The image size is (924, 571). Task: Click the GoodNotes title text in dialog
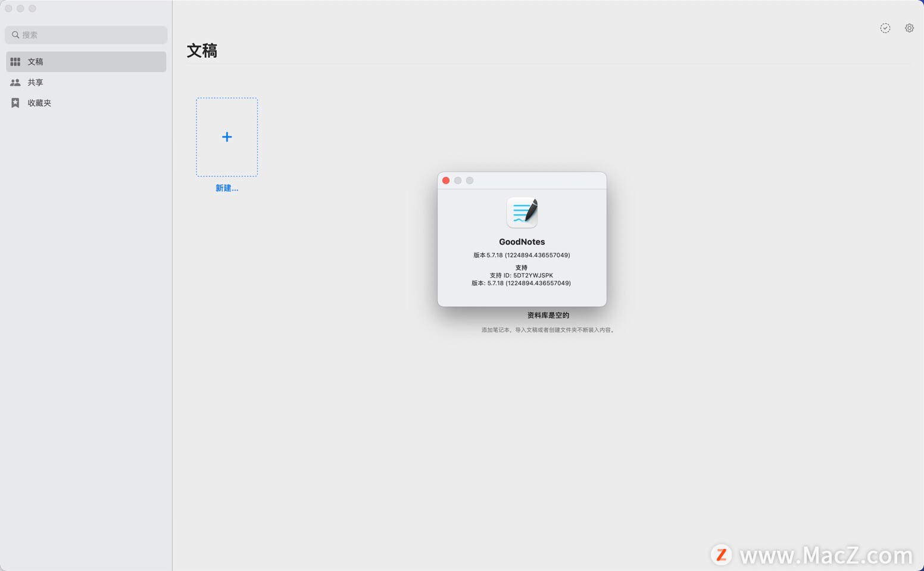(522, 242)
